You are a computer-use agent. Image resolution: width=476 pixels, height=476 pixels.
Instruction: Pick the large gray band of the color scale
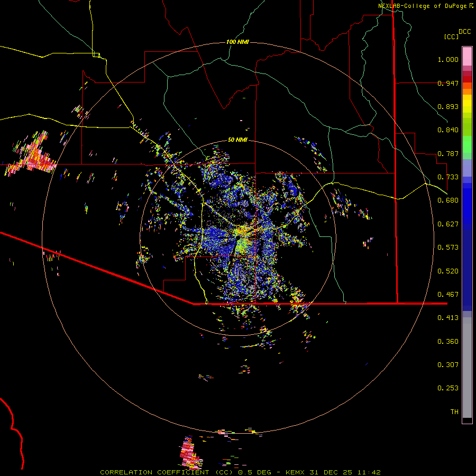pos(467,368)
